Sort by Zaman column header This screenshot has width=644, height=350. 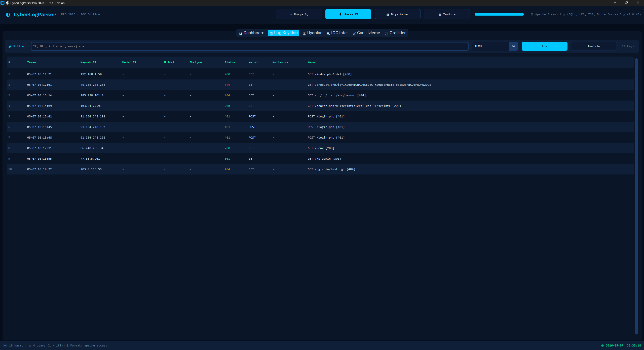(x=31, y=62)
